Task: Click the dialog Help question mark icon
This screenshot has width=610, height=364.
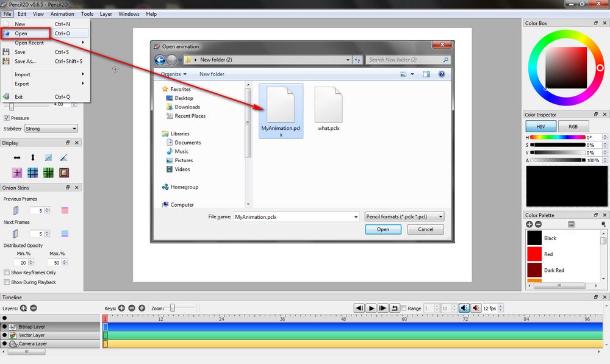Action: (442, 74)
